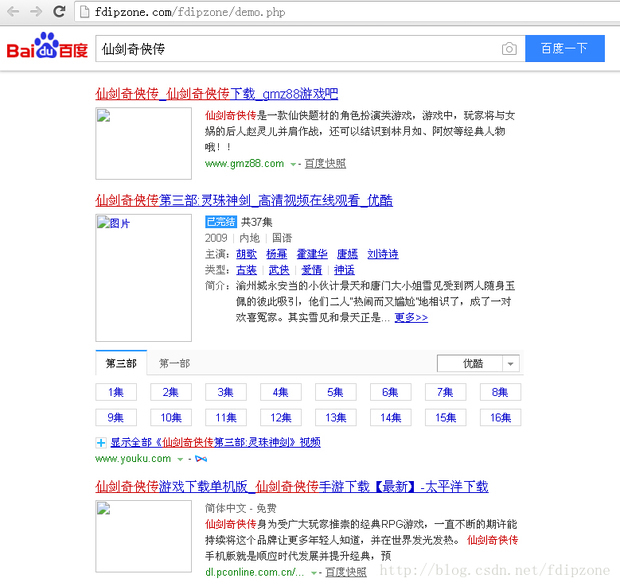Image resolution: width=620 pixels, height=586 pixels.
Task: Expand dropdown arrow next to dl.pconline.com.cn
Action: pos(314,573)
